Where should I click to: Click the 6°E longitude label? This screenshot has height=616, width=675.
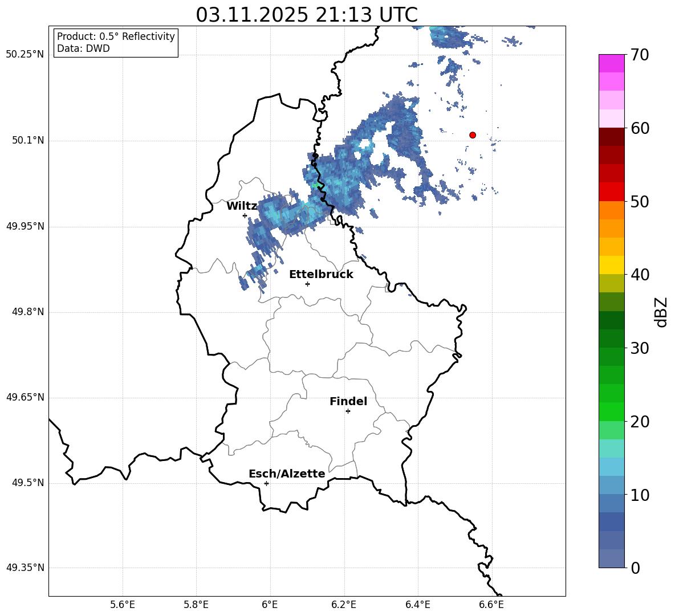270,605
